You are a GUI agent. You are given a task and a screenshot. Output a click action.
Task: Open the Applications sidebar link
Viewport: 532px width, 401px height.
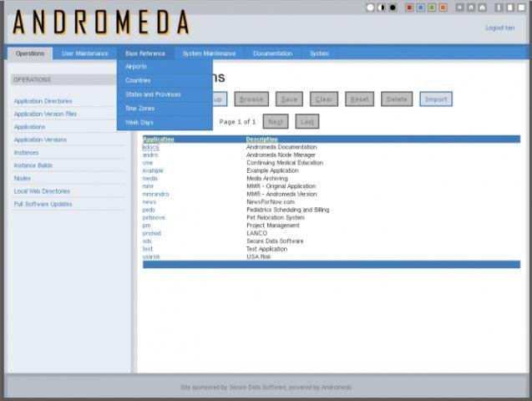(x=29, y=127)
